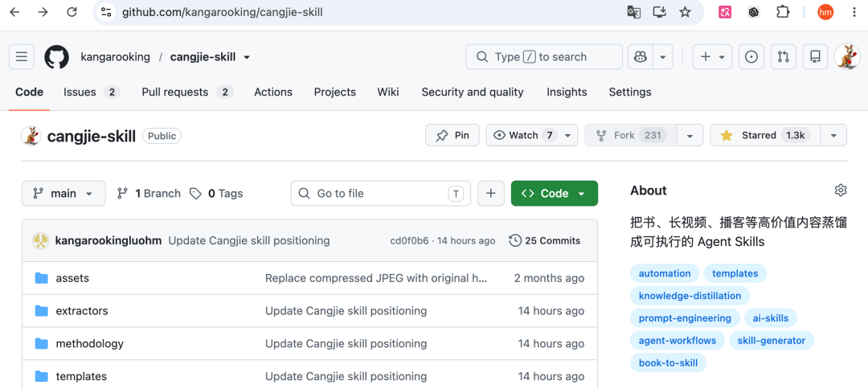
Task: Open 'Replace compressed JPEG' commit message
Action: coord(376,278)
